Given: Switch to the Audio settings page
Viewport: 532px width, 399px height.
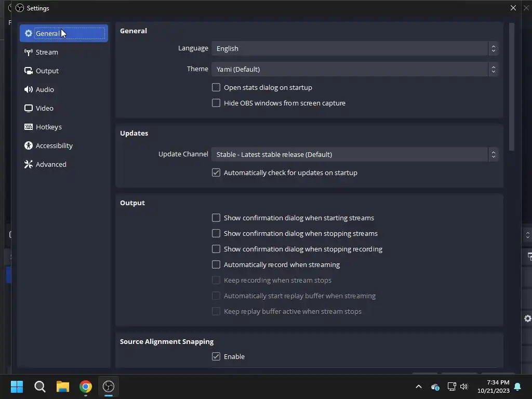Looking at the screenshot, I should pos(64,89).
